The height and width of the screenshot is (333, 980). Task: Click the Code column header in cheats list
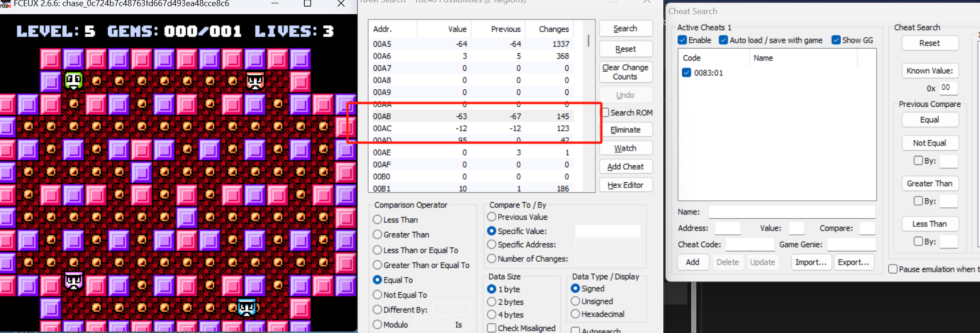pos(714,58)
